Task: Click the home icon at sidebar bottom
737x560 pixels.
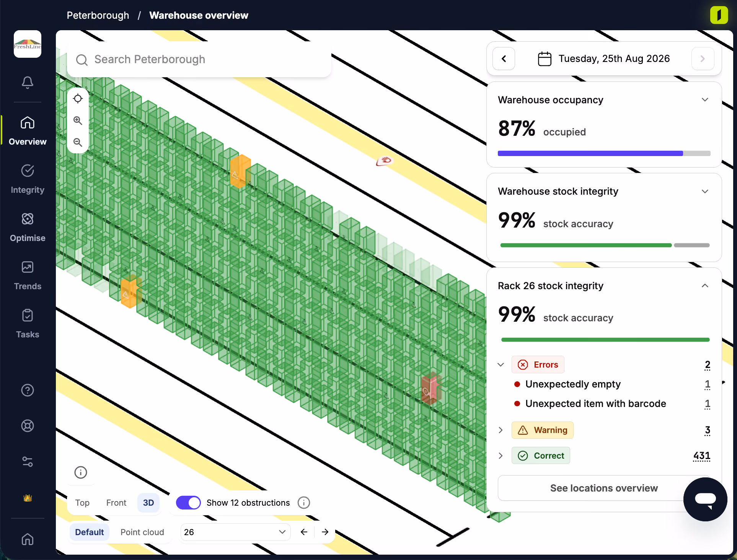Action: coord(28,539)
